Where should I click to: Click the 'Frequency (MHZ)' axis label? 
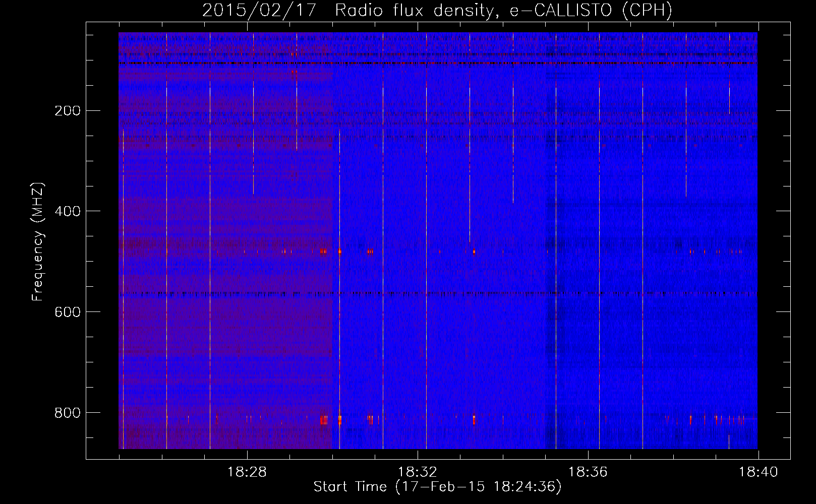(38, 241)
